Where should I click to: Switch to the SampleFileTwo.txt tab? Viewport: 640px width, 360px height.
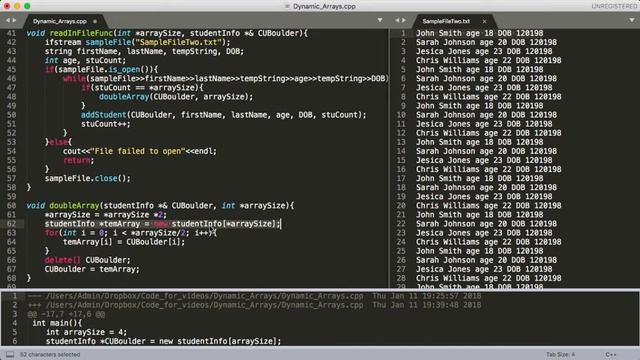(x=446, y=21)
